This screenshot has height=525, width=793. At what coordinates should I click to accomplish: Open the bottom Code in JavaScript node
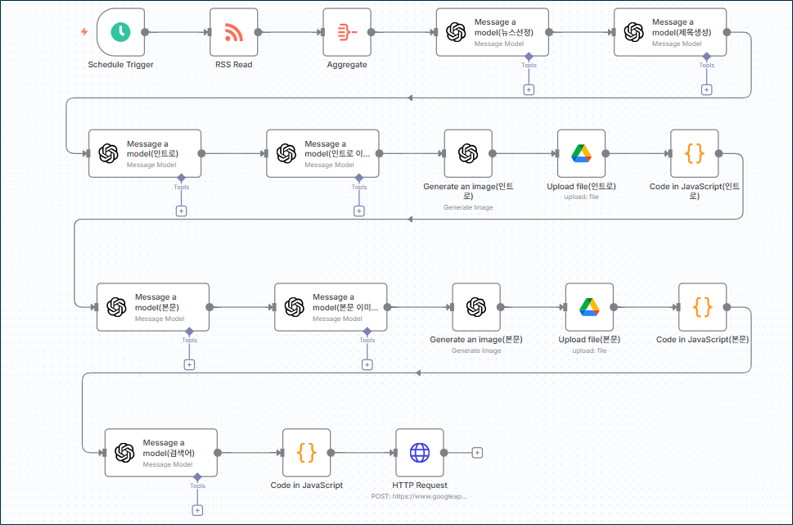click(306, 453)
